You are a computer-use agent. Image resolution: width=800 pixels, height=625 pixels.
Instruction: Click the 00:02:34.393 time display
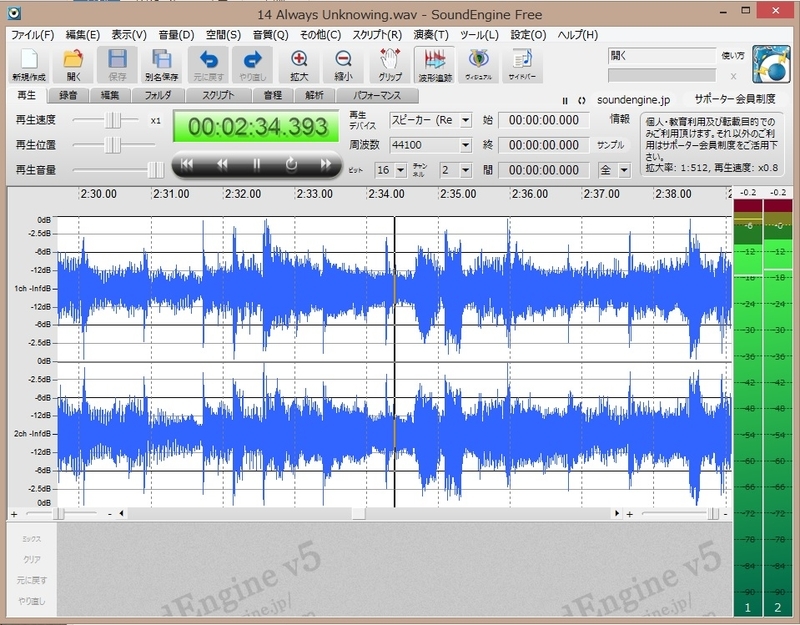coord(256,126)
